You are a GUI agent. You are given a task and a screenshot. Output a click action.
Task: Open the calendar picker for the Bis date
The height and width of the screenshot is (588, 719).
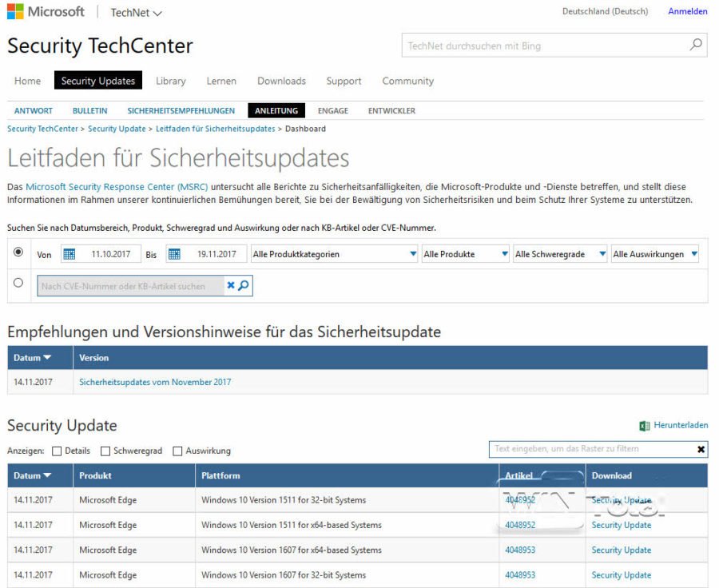[x=175, y=253]
